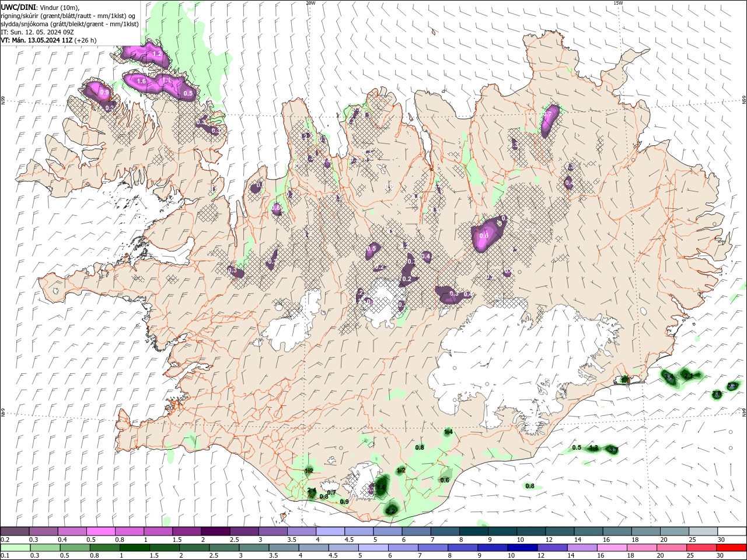
Task: Click the large pink snowfall cell in central highlands
Action: pos(488,233)
